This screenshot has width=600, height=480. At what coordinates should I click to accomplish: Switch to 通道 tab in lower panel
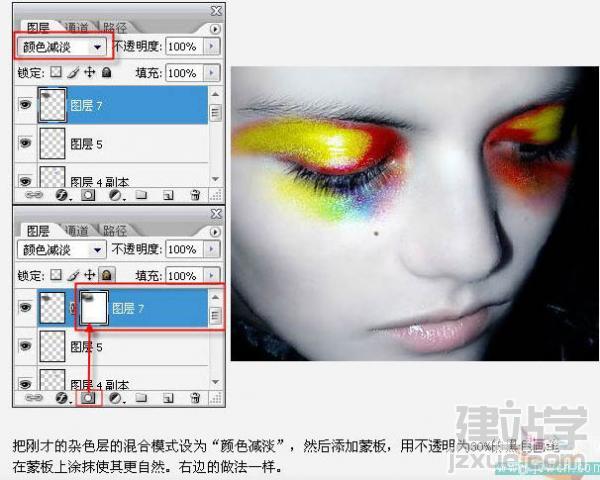[76, 230]
